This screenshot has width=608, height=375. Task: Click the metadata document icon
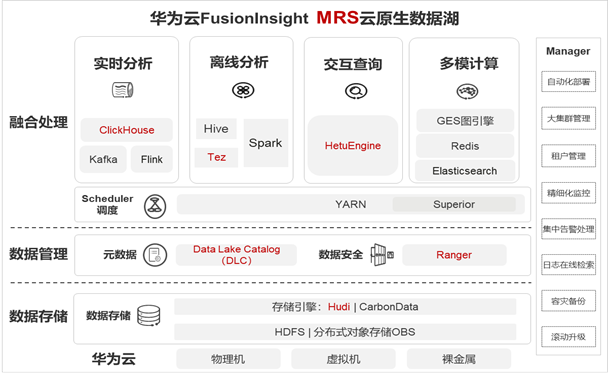point(155,255)
